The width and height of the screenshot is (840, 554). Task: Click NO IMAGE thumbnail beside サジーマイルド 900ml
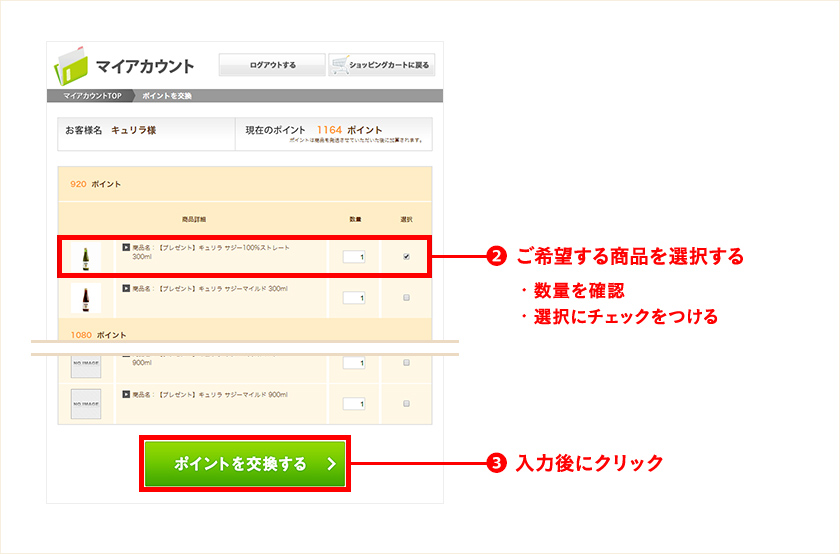[x=86, y=404]
